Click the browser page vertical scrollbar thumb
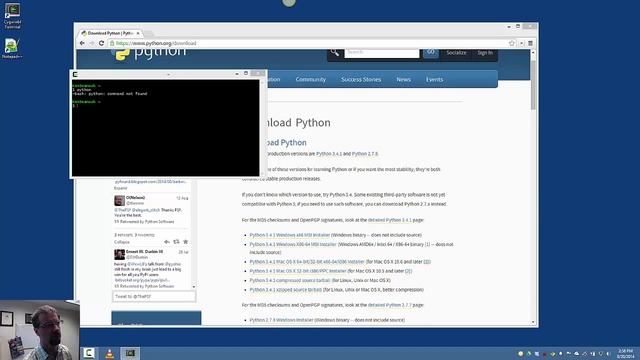 pyautogui.click(x=533, y=85)
